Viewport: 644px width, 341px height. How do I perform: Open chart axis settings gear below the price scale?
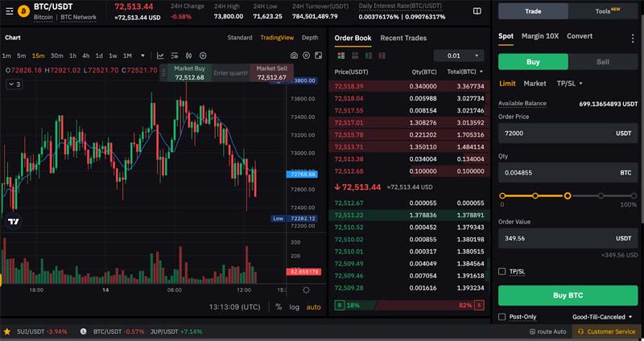click(306, 290)
